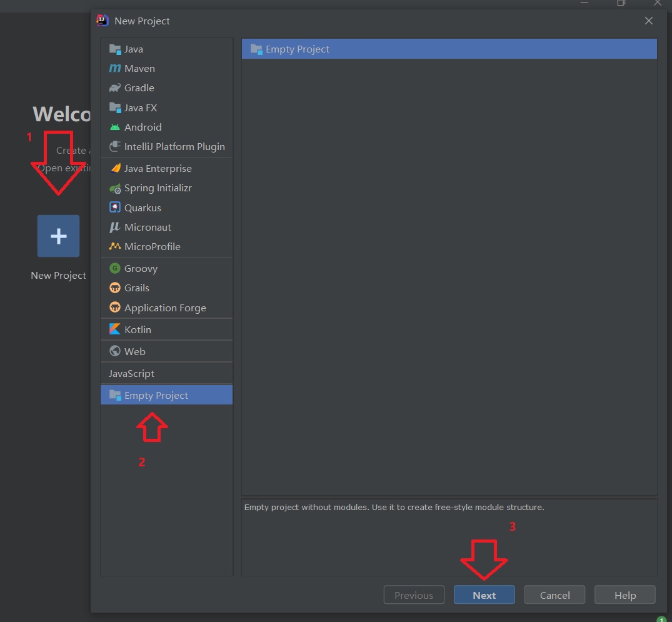This screenshot has width=672, height=622.
Task: Open Help for the New Project dialog
Action: [x=624, y=595]
